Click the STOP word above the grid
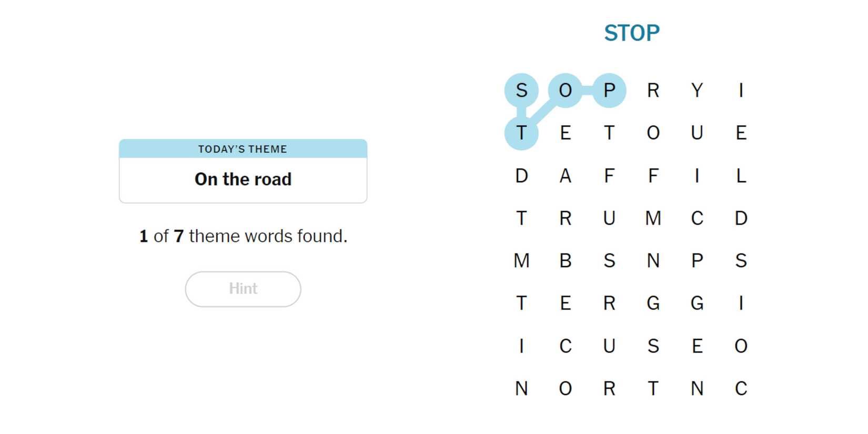The height and width of the screenshot is (434, 868). coord(631,33)
